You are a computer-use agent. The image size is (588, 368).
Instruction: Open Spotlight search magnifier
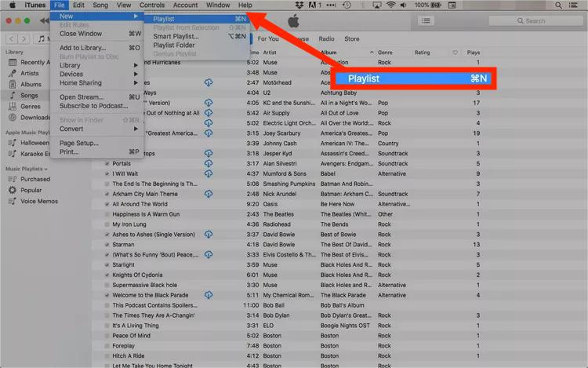point(558,5)
